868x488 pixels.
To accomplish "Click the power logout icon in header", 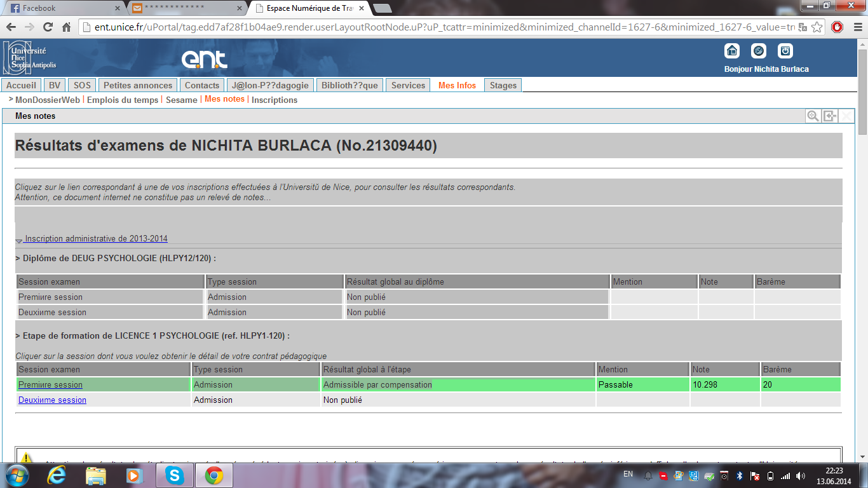I will pyautogui.click(x=785, y=51).
